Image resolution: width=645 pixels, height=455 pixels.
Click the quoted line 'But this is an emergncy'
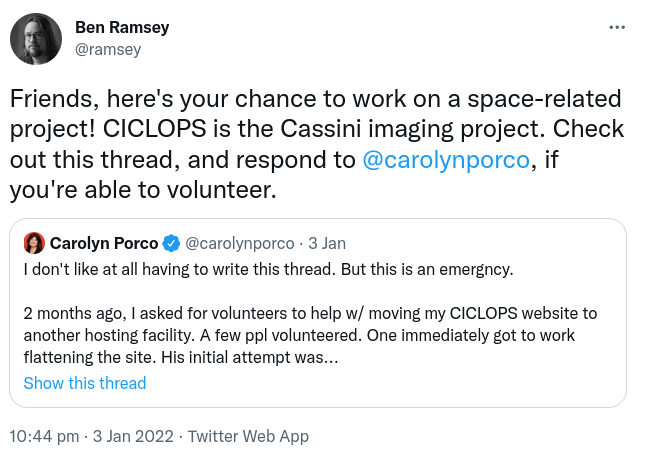(428, 269)
